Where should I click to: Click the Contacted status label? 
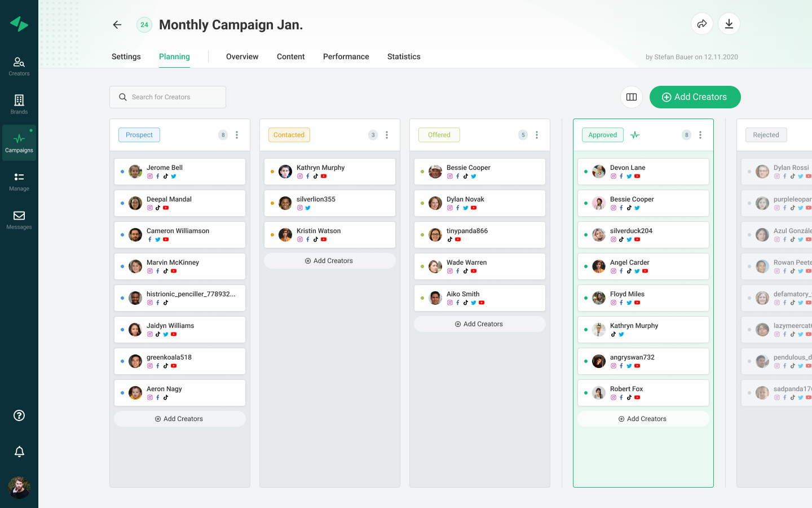(289, 135)
